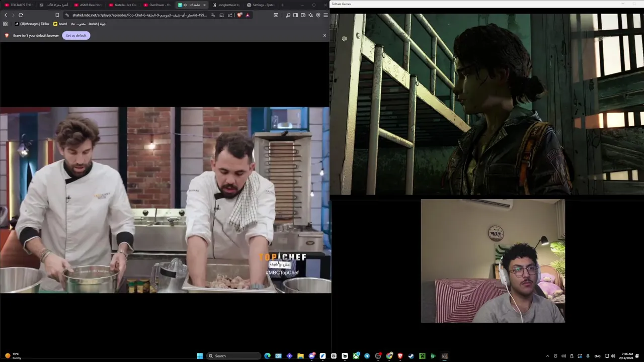Show hidden system tray icons
Viewport: 644px width, 362px height.
[547, 356]
